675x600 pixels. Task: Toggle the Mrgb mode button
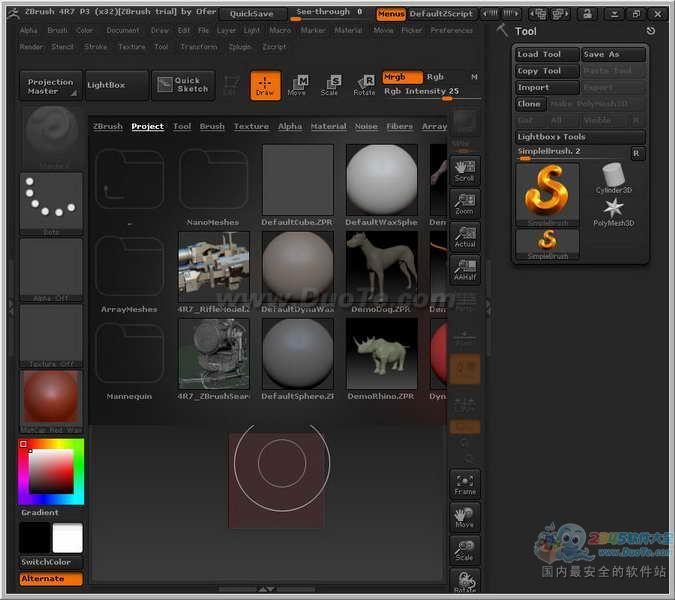point(402,77)
